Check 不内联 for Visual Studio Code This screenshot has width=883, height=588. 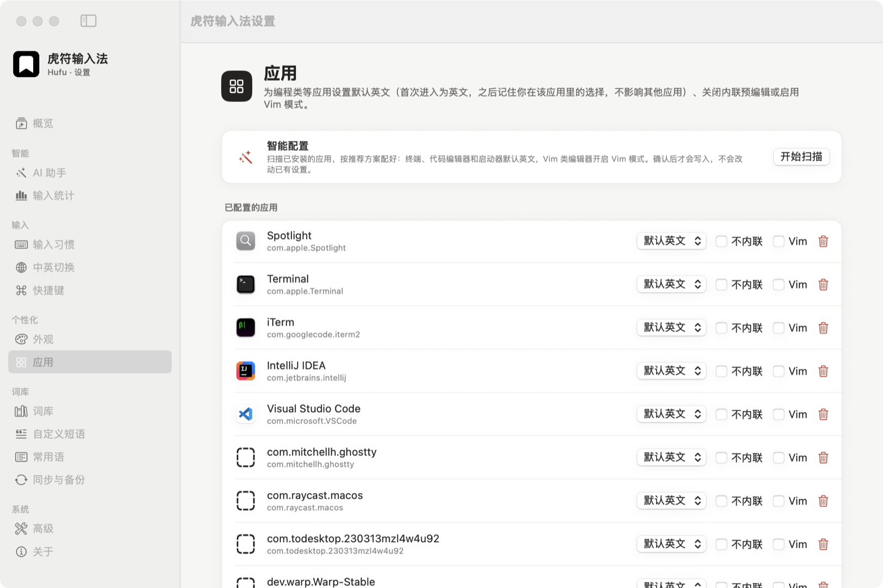click(721, 414)
